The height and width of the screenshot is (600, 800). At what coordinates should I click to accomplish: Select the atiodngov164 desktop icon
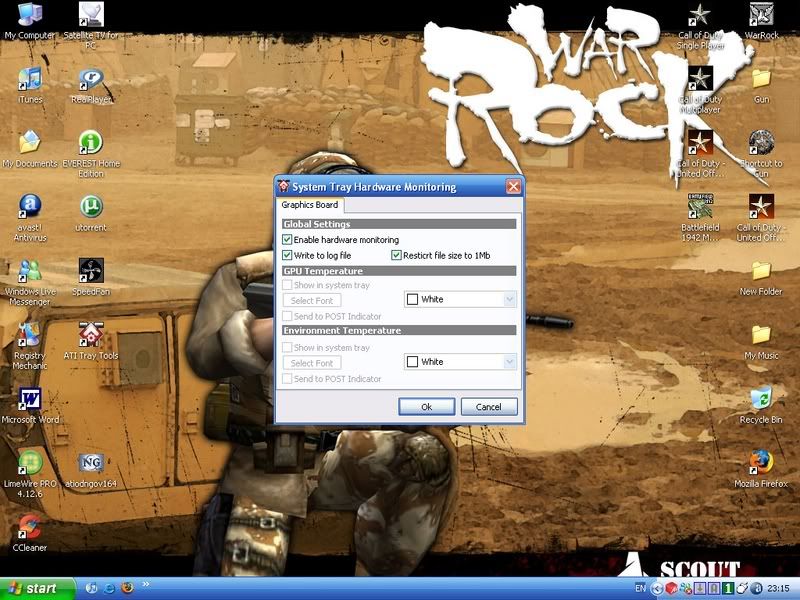coord(91,469)
